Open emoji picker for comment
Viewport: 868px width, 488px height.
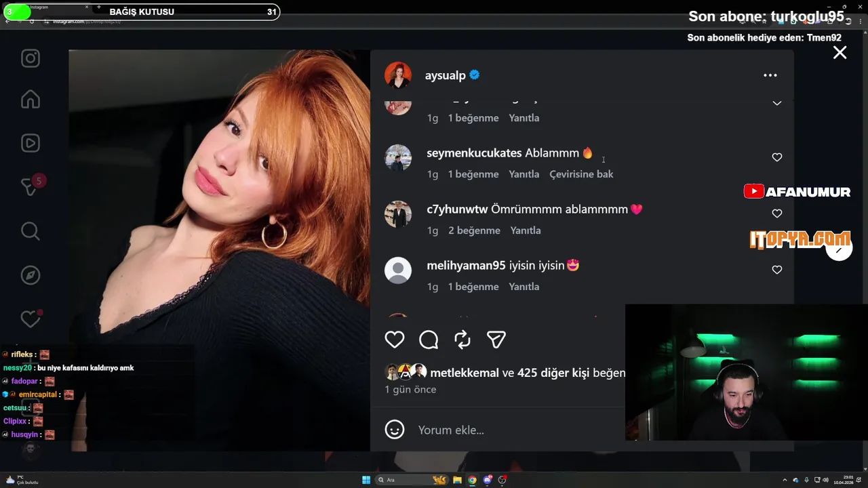pos(395,430)
